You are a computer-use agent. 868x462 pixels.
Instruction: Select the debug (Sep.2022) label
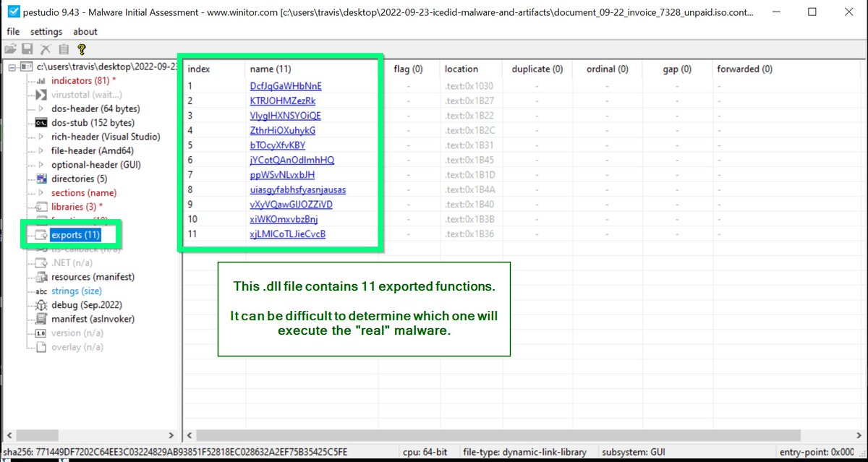point(87,305)
